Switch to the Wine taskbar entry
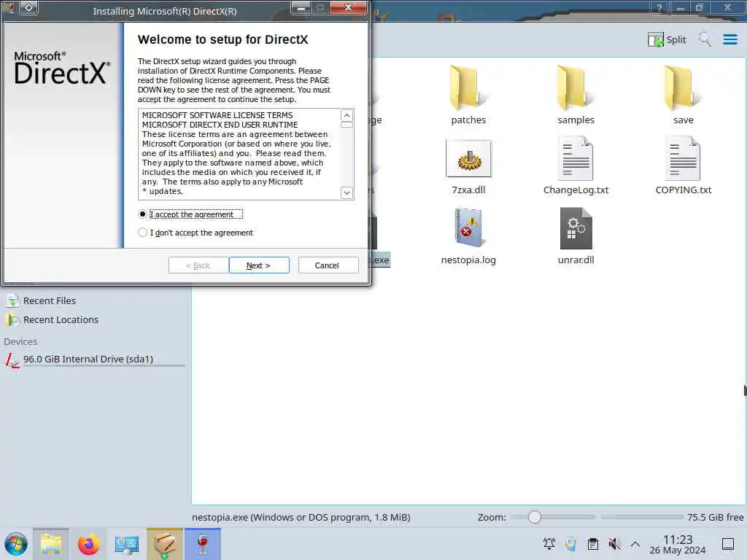The height and width of the screenshot is (560, 747). [x=203, y=544]
